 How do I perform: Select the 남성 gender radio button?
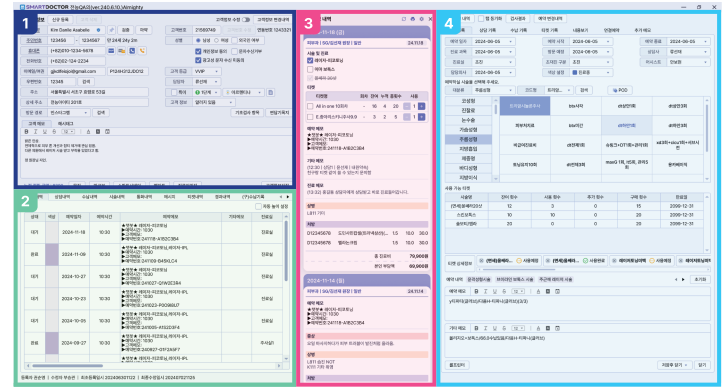[x=198, y=41]
